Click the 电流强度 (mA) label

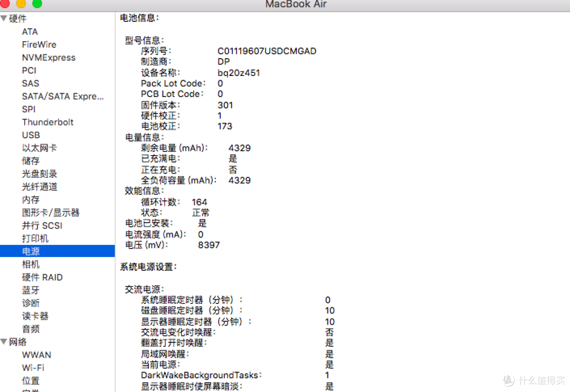156,235
